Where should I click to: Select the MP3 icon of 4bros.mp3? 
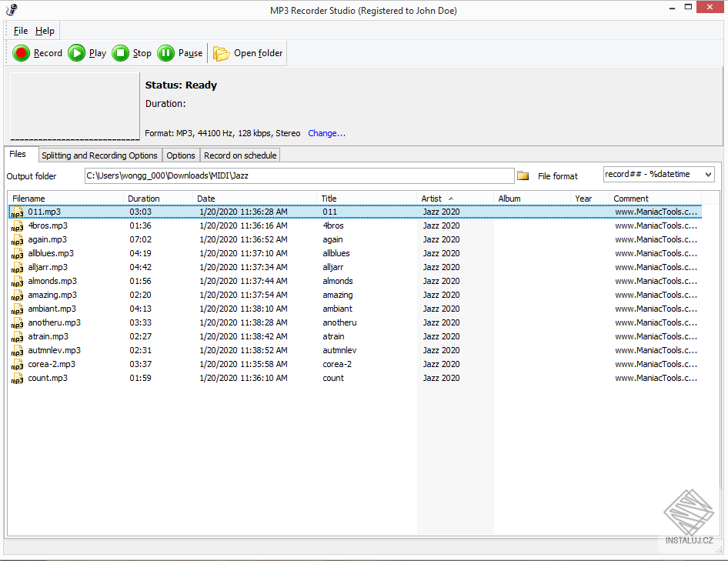click(17, 226)
